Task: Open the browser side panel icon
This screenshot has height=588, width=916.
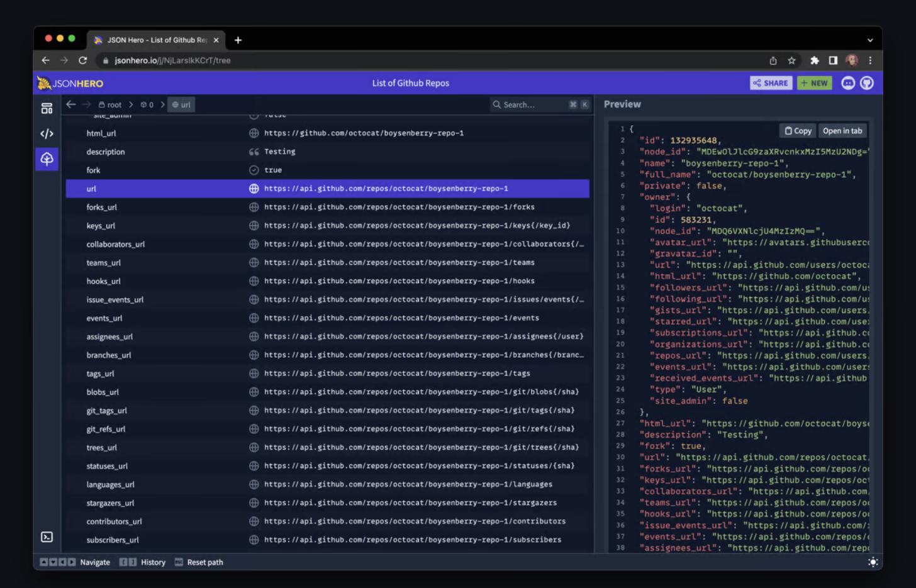Action: (833, 60)
